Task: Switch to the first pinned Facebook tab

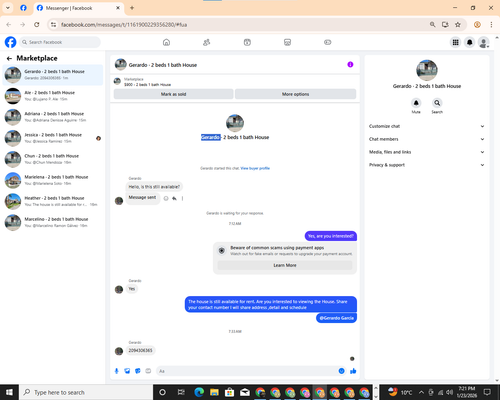Action: [x=23, y=8]
